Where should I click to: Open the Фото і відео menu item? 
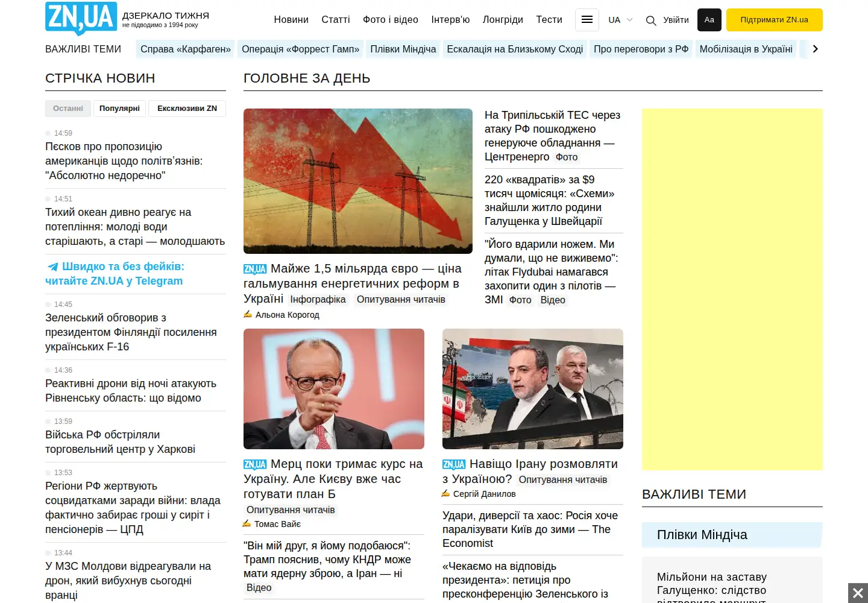391,20
